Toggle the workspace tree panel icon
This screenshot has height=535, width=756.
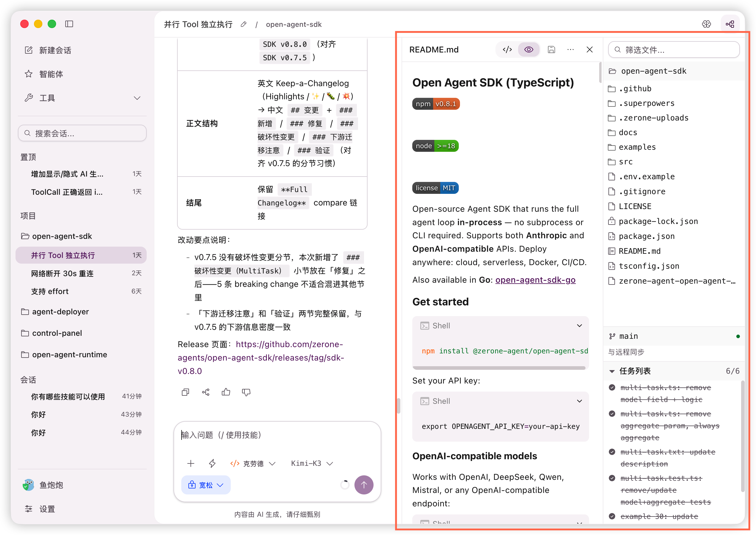pos(730,24)
